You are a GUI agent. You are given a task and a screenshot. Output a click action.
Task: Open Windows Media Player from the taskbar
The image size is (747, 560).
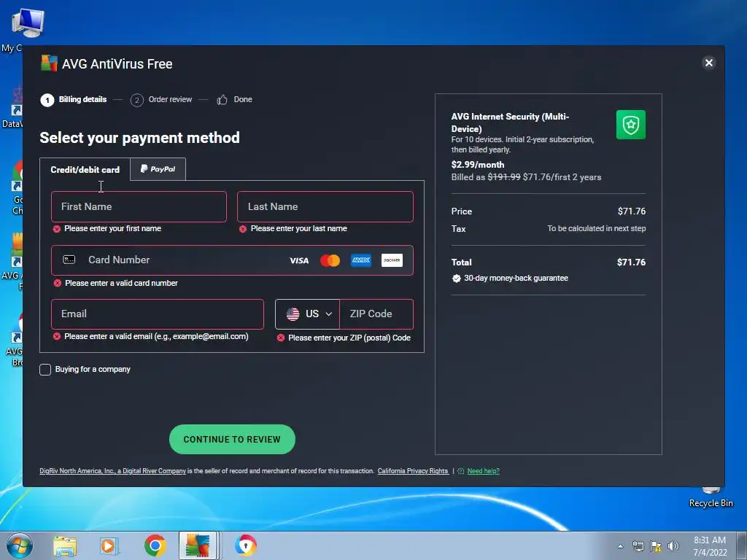coord(109,545)
